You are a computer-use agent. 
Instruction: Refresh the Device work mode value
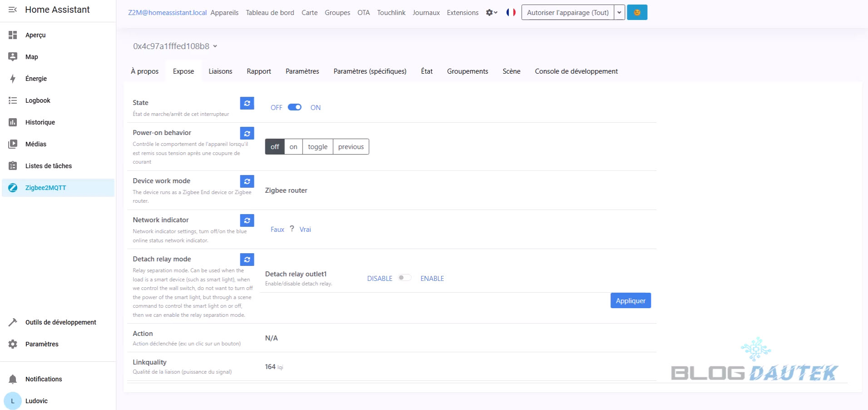pyautogui.click(x=247, y=181)
